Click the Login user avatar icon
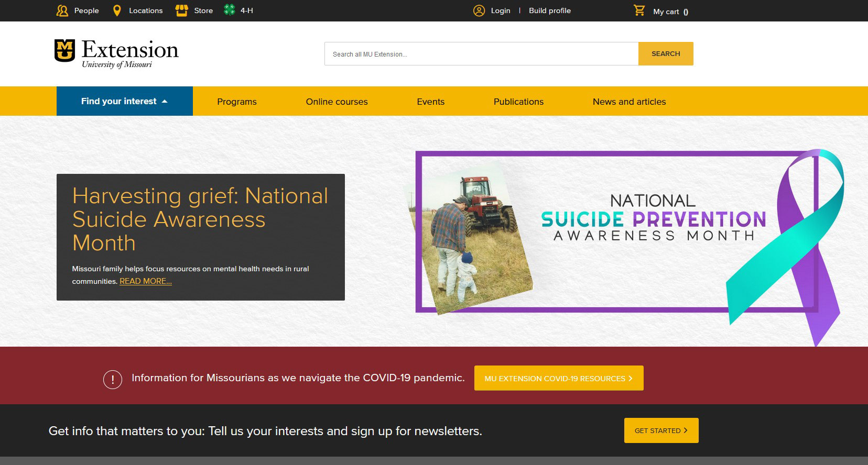868x465 pixels. click(x=479, y=10)
